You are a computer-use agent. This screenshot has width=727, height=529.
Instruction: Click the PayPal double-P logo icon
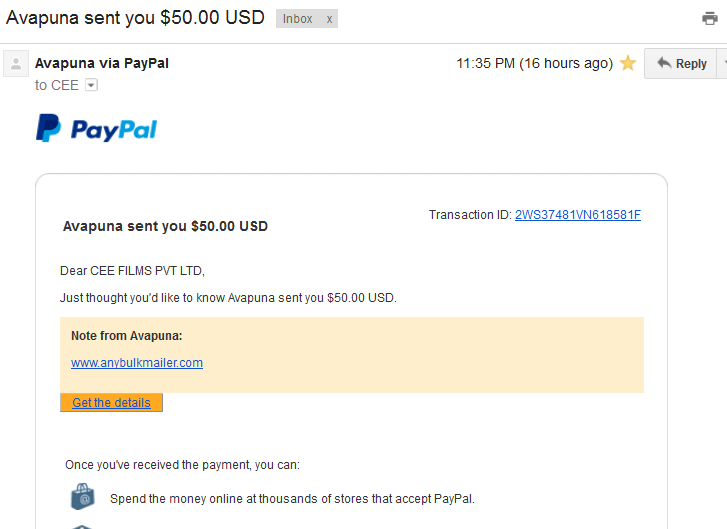point(48,128)
